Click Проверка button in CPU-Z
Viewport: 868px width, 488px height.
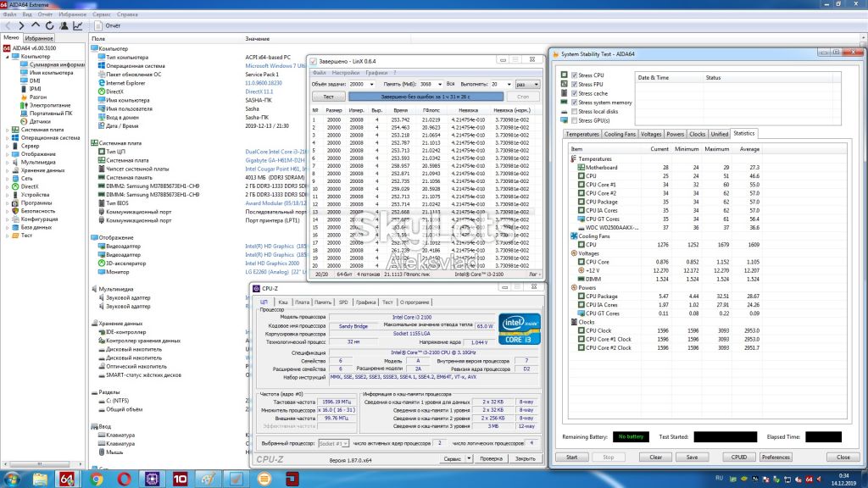[x=491, y=459]
